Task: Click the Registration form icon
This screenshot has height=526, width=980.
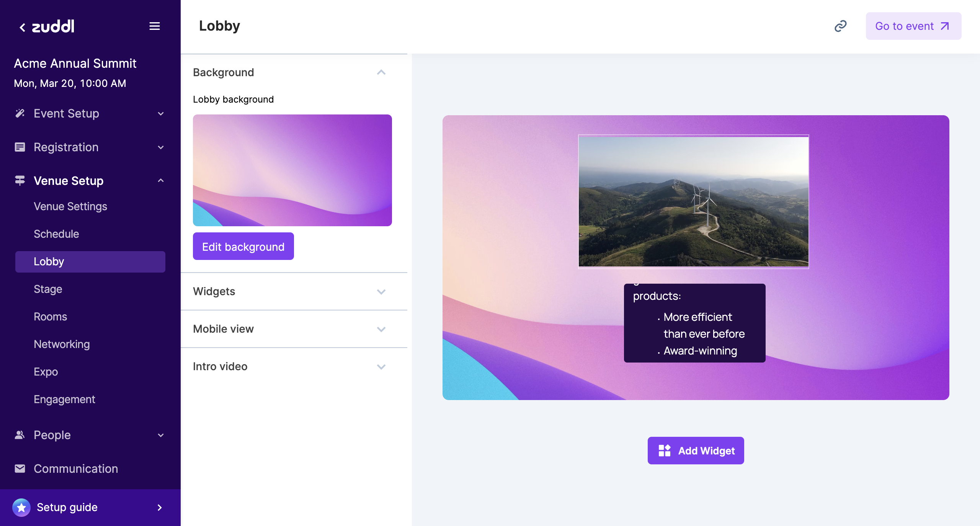Action: (20, 147)
